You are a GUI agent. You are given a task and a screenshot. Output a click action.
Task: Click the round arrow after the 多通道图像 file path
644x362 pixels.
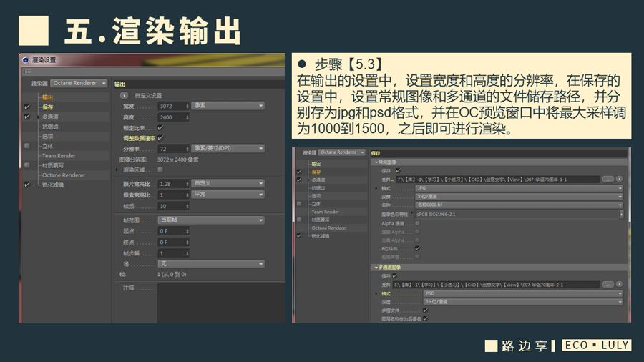619,284
